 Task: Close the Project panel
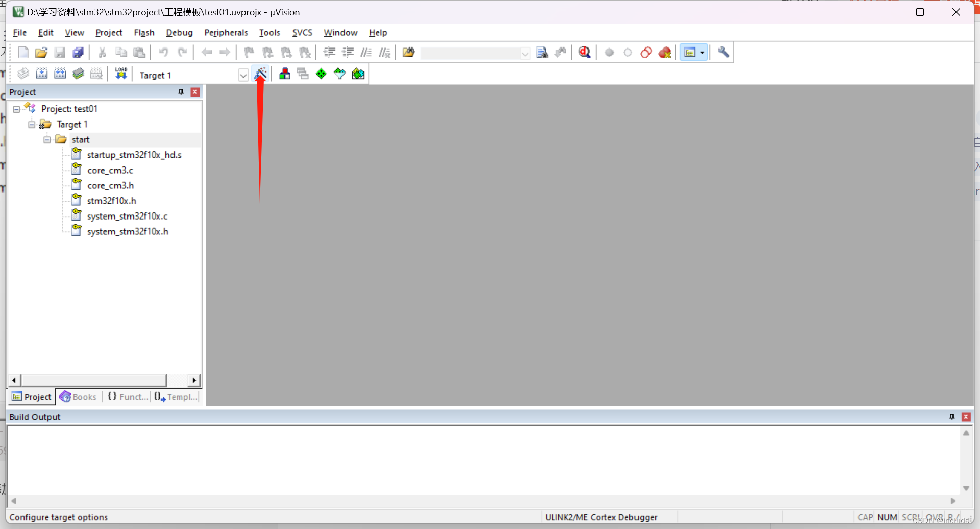195,92
